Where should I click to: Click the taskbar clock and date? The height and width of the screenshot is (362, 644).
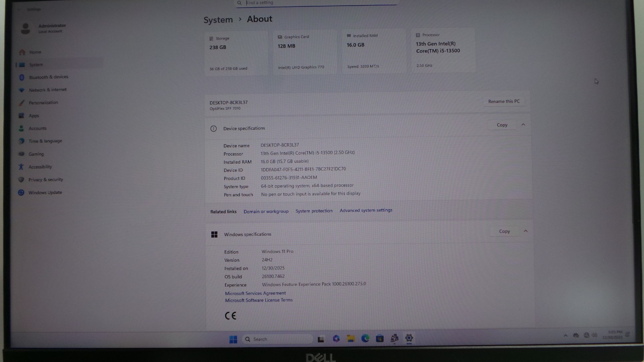point(613,335)
